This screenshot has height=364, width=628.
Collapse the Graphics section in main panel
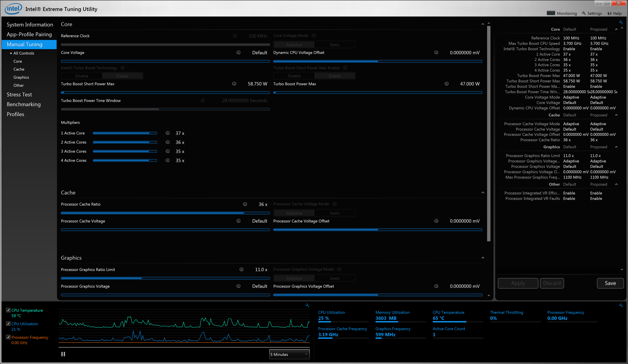[483, 258]
